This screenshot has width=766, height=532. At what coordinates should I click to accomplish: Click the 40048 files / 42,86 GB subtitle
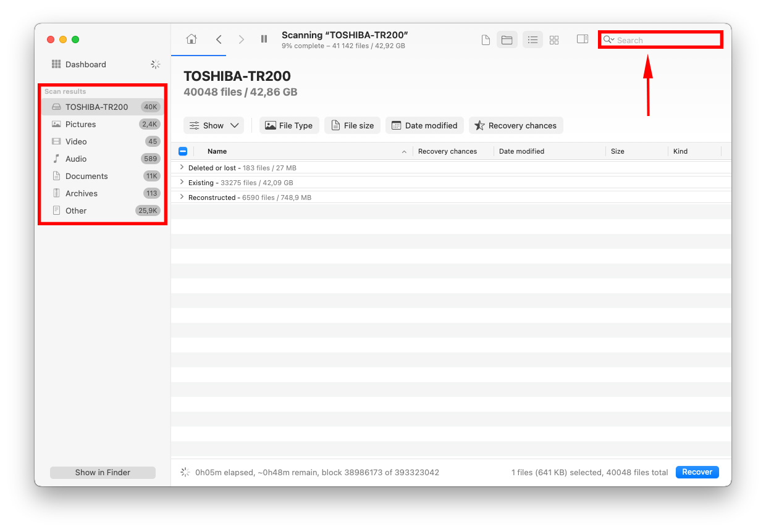(x=240, y=92)
